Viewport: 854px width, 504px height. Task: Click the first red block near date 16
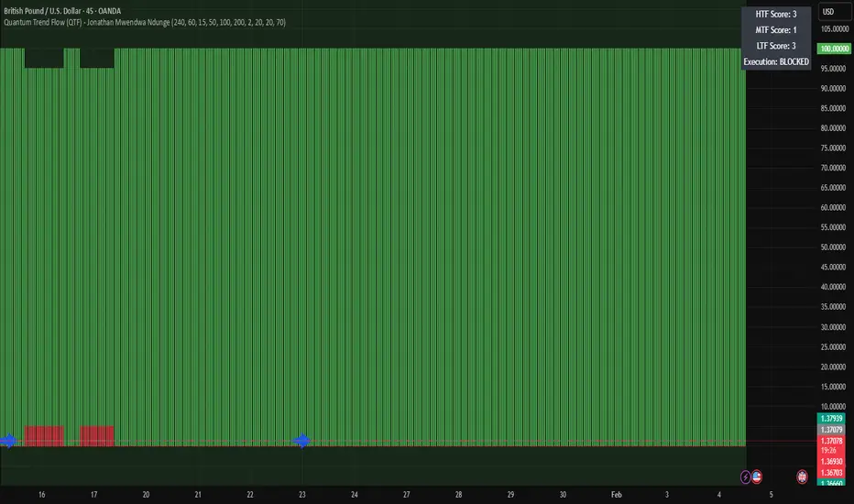44,436
